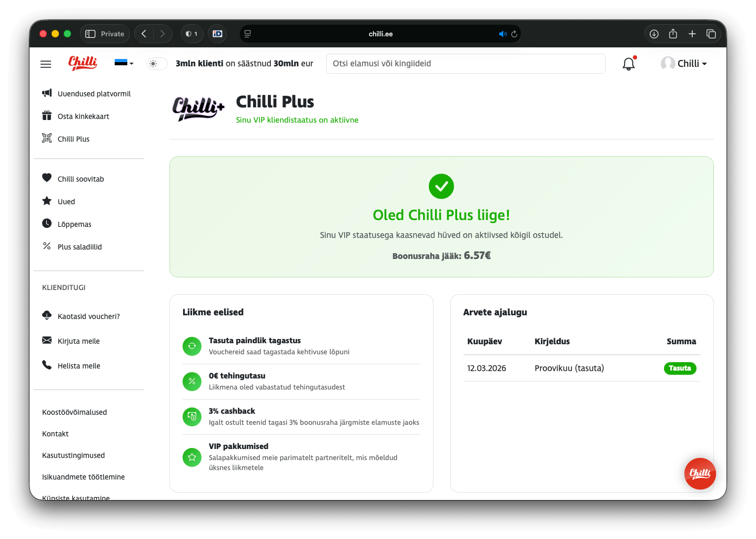Viewport: 756px width, 539px height.
Task: Open the Kasutustingimused link
Action: pos(73,455)
